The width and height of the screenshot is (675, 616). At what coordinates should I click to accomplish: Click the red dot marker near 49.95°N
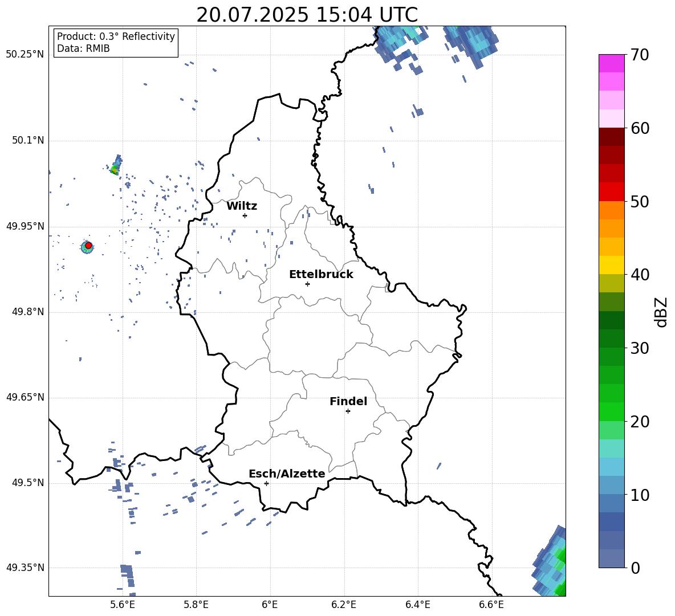click(88, 246)
